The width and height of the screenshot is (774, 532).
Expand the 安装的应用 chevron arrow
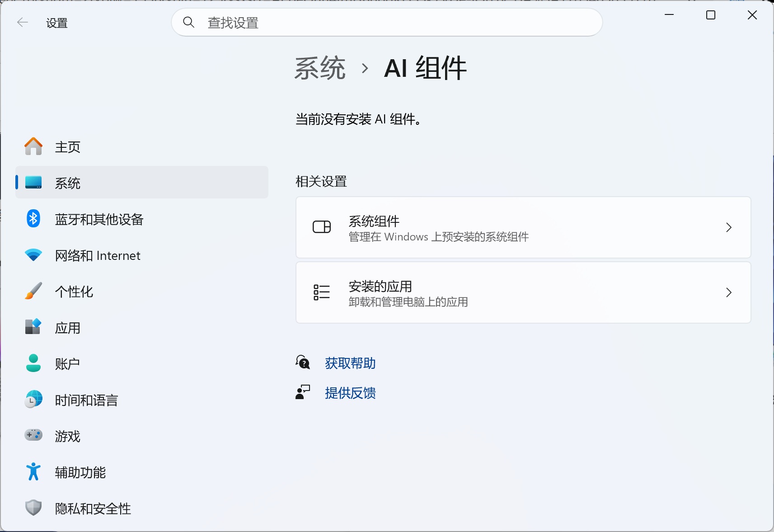pos(728,292)
